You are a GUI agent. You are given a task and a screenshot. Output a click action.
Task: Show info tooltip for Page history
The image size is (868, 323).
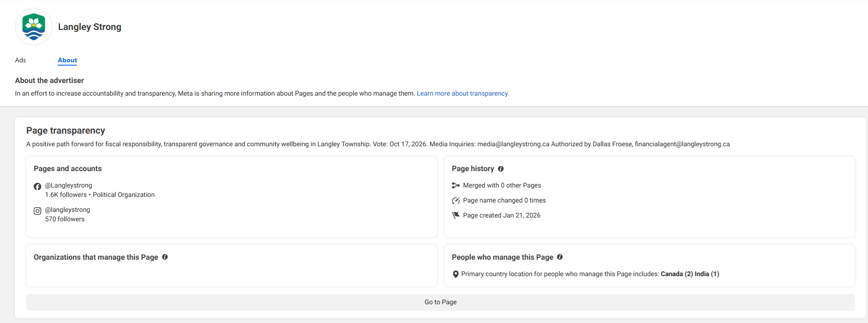click(501, 169)
